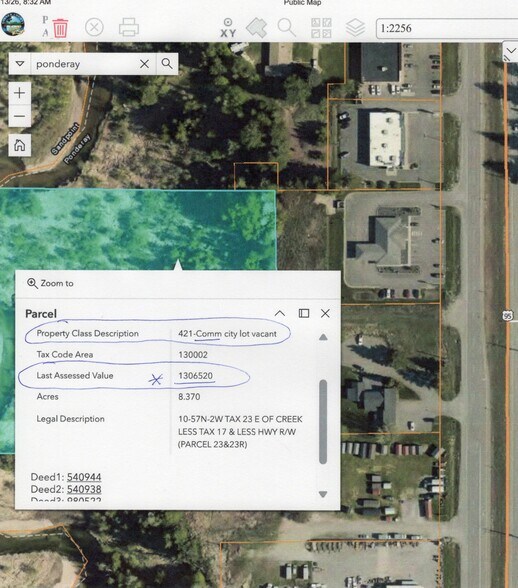Click the map scale 1:2256 field
The image size is (518, 588).
447,28
